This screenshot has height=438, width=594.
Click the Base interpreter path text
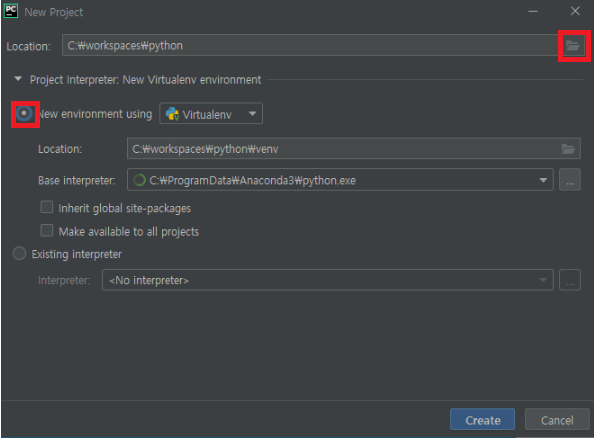(x=252, y=180)
